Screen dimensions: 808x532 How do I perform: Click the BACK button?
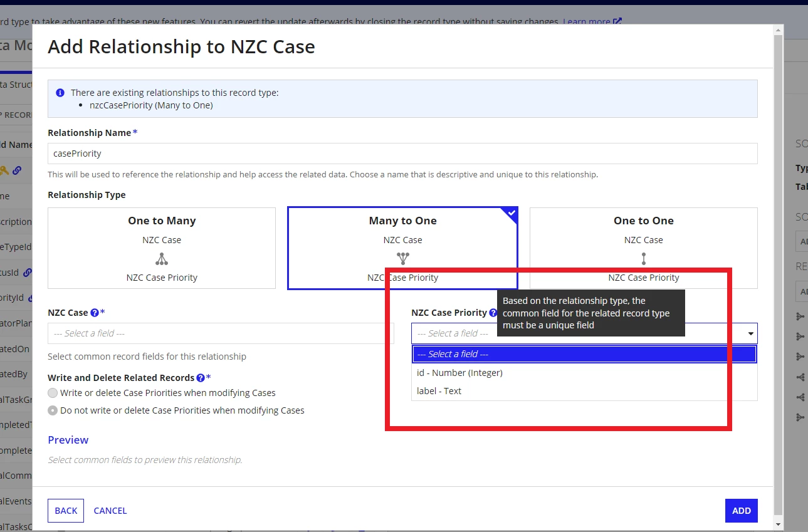click(x=66, y=511)
